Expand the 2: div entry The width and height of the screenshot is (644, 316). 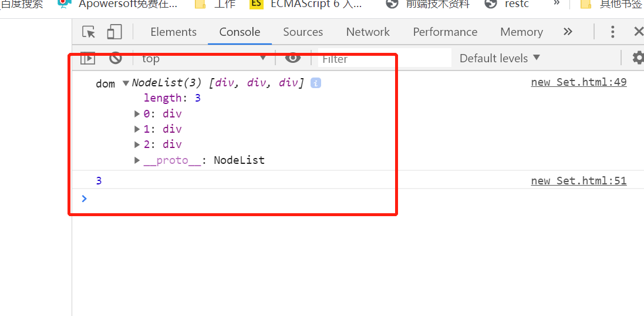click(x=137, y=144)
